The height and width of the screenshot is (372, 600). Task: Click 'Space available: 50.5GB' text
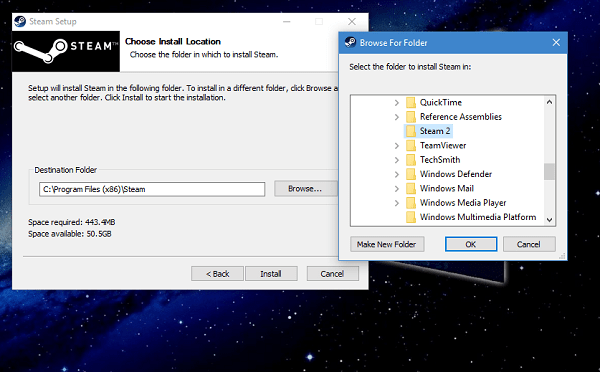point(70,234)
